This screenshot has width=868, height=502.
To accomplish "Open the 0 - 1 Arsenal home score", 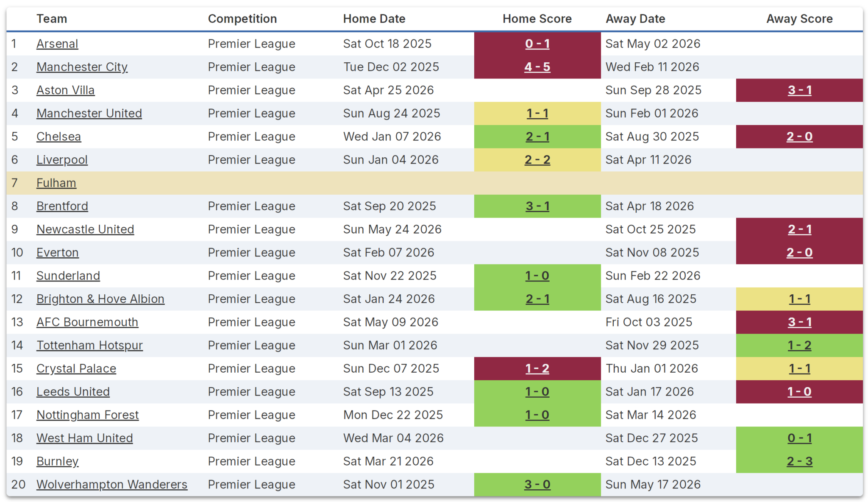I will (537, 44).
